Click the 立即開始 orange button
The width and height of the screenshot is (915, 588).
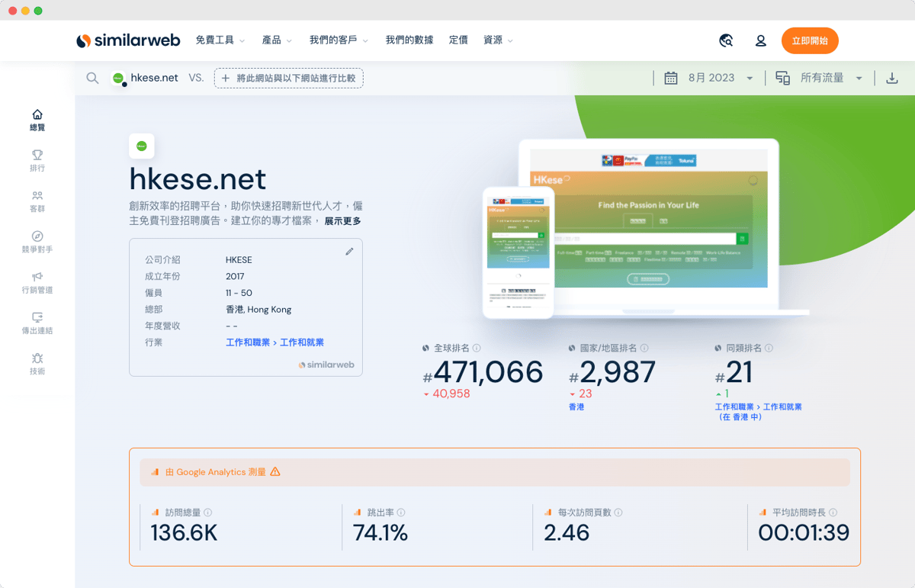(x=809, y=40)
